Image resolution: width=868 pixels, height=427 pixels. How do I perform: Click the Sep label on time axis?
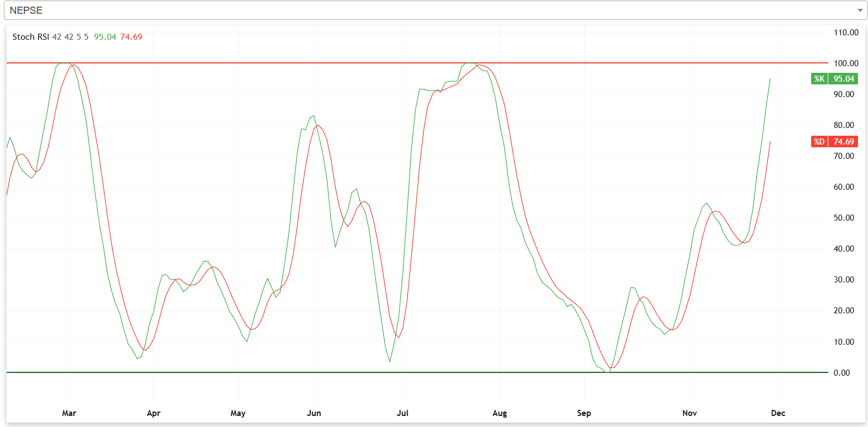point(584,413)
